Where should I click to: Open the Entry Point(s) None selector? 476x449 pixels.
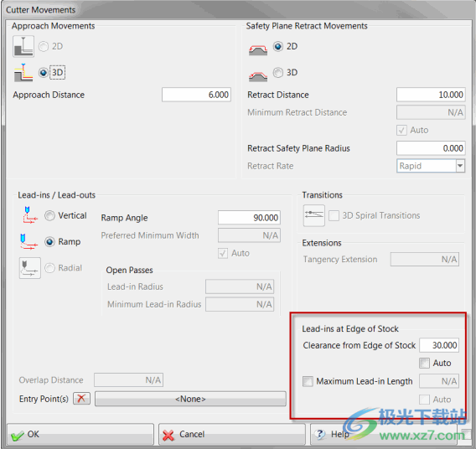[x=190, y=399]
